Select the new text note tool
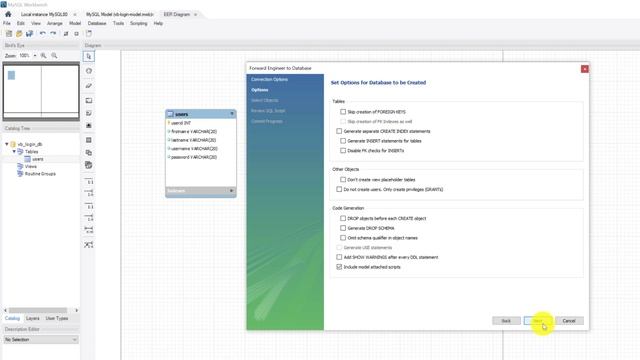Image resolution: width=640 pixels, height=360 pixels. pyautogui.click(x=89, y=113)
